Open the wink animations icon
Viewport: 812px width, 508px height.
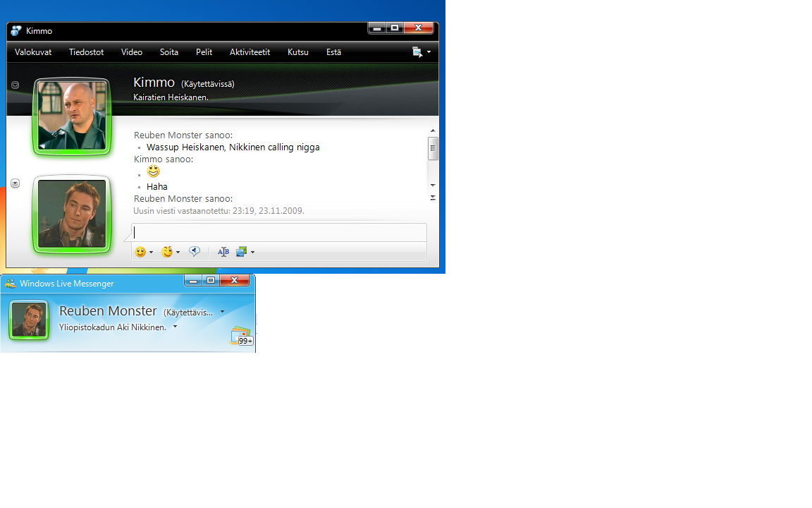tap(167, 252)
